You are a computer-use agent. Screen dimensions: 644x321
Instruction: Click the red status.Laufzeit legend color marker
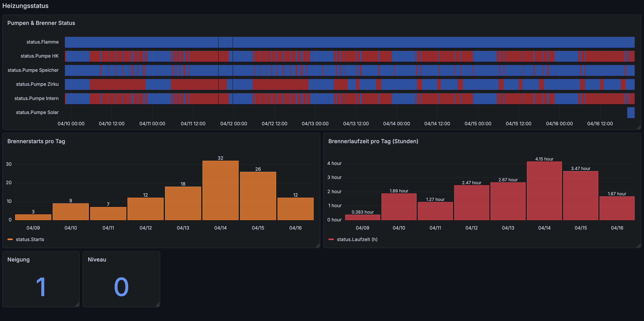click(331, 239)
